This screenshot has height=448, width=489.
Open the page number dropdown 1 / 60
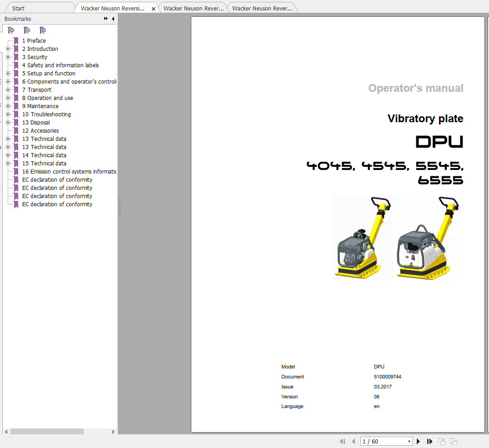click(x=409, y=442)
